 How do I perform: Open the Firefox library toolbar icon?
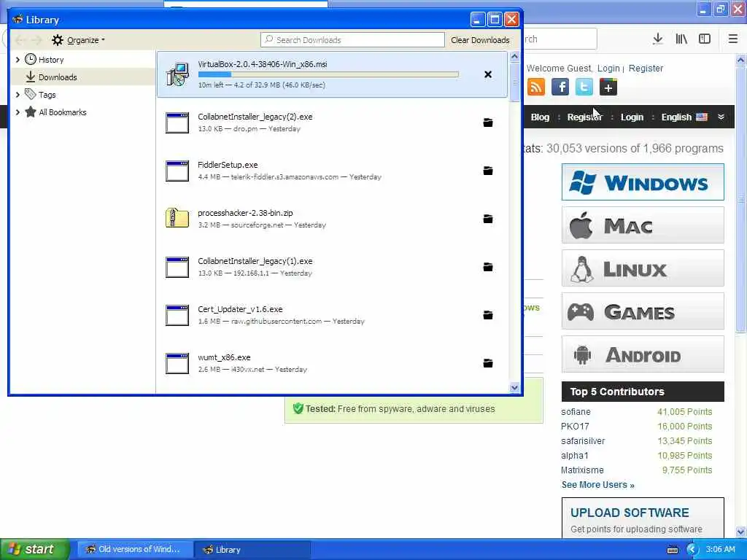[681, 39]
